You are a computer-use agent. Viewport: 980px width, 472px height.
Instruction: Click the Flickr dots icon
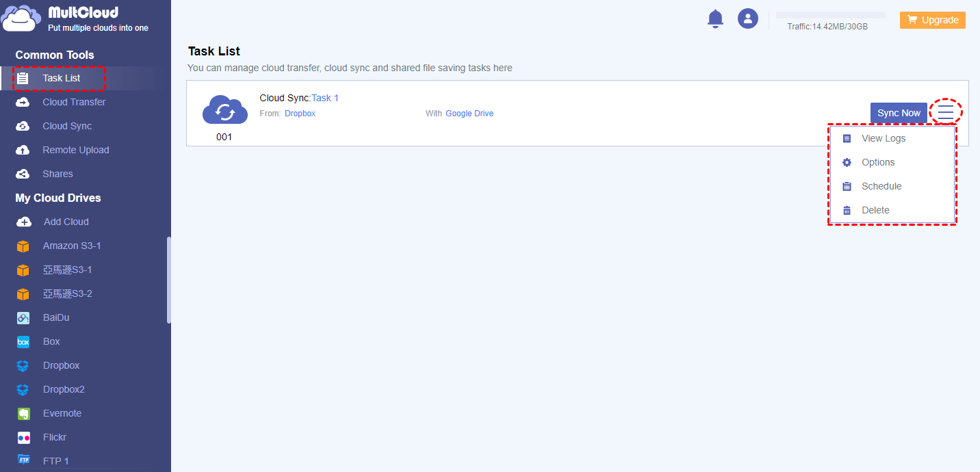click(23, 438)
